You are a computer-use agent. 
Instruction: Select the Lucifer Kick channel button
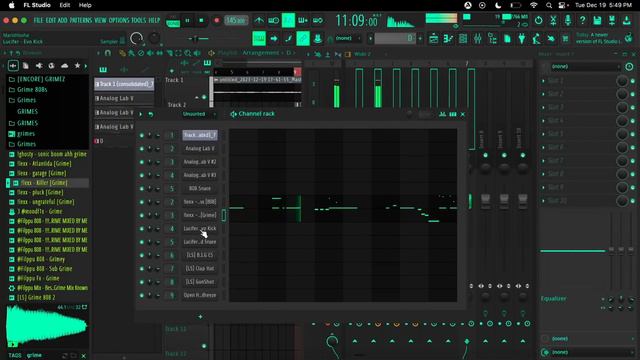tap(200, 229)
